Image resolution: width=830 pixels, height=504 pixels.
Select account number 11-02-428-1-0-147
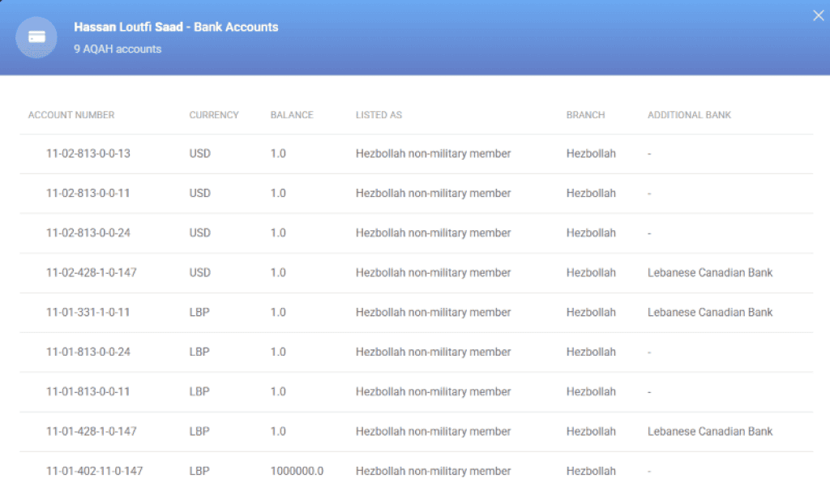point(91,273)
